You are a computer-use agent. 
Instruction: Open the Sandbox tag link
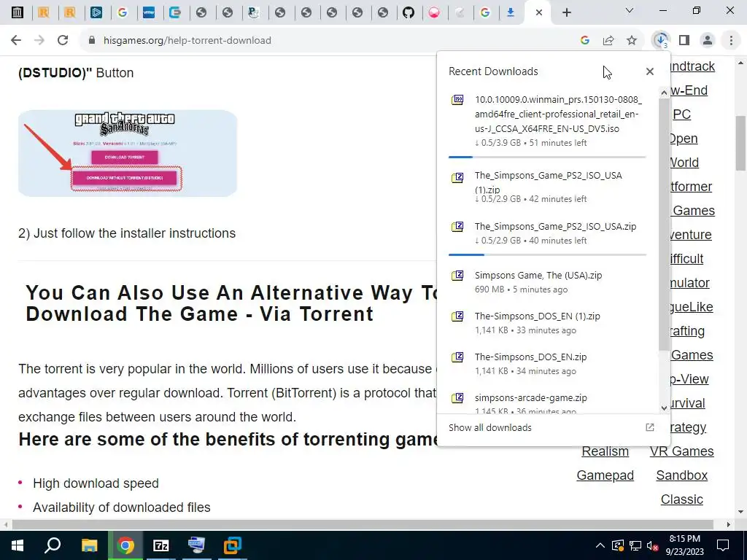point(682,475)
